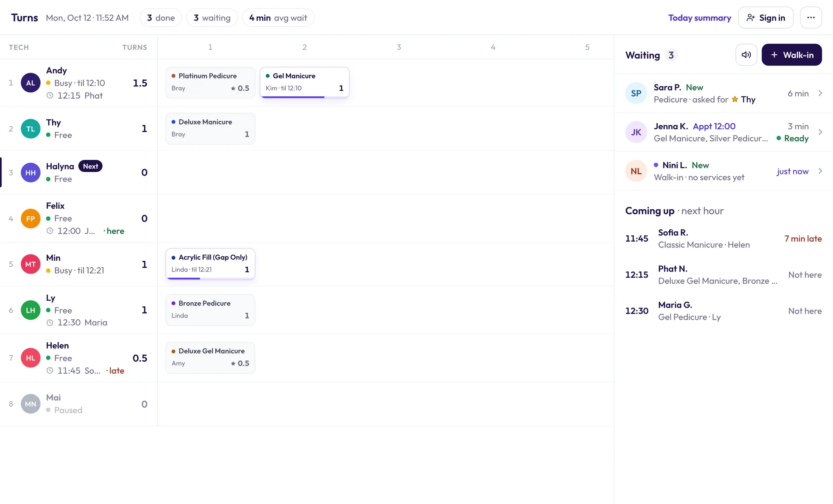Click Mai's Paused status
Image resolution: width=833 pixels, height=504 pixels.
(64, 410)
